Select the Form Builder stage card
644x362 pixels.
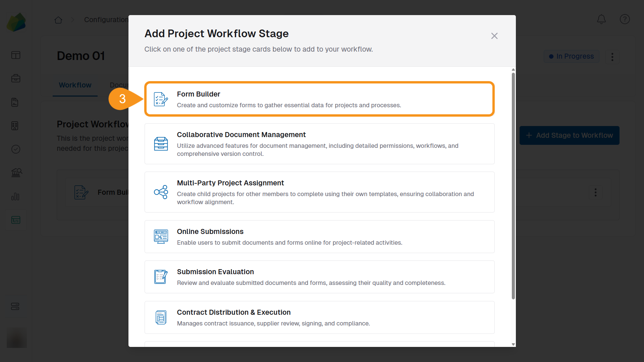click(x=319, y=99)
